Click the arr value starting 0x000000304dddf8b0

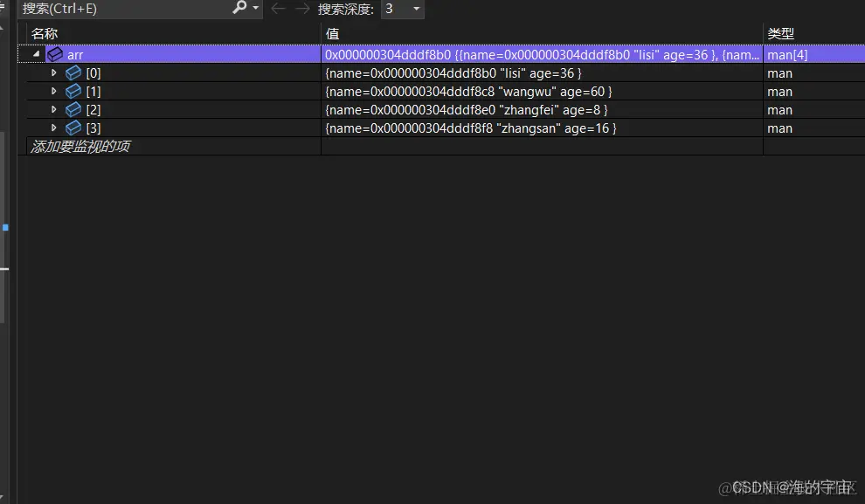click(x=542, y=54)
